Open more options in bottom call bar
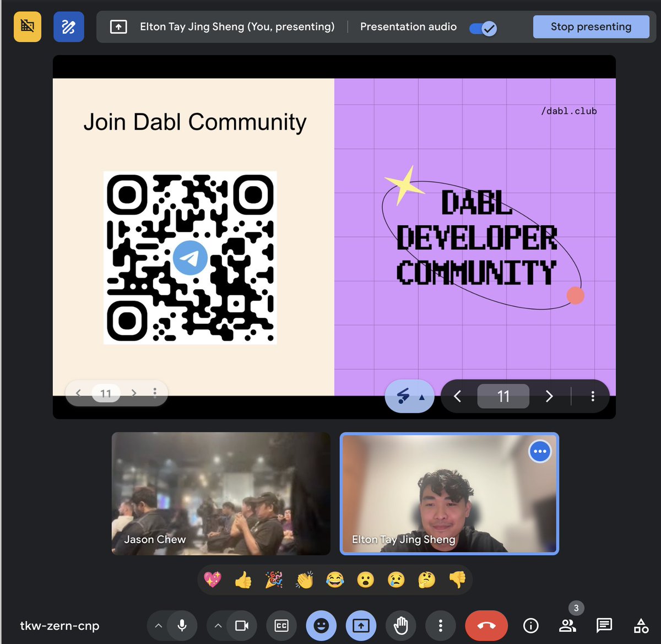Viewport: 661px width, 644px height. [x=440, y=625]
